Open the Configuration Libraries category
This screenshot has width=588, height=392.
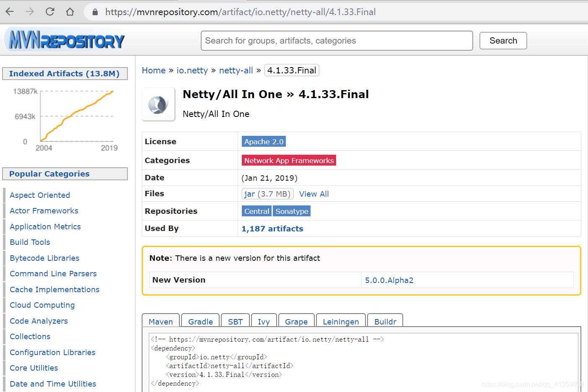pyautogui.click(x=52, y=353)
